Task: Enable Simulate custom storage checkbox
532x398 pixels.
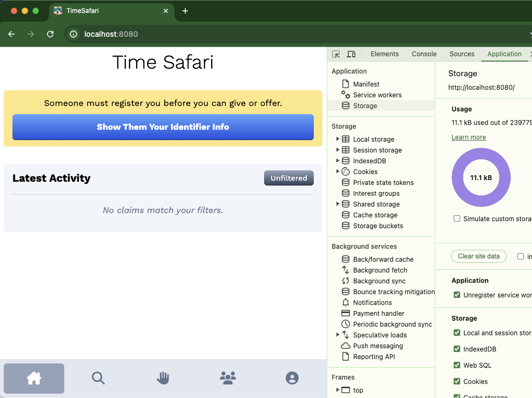Action: click(x=457, y=219)
